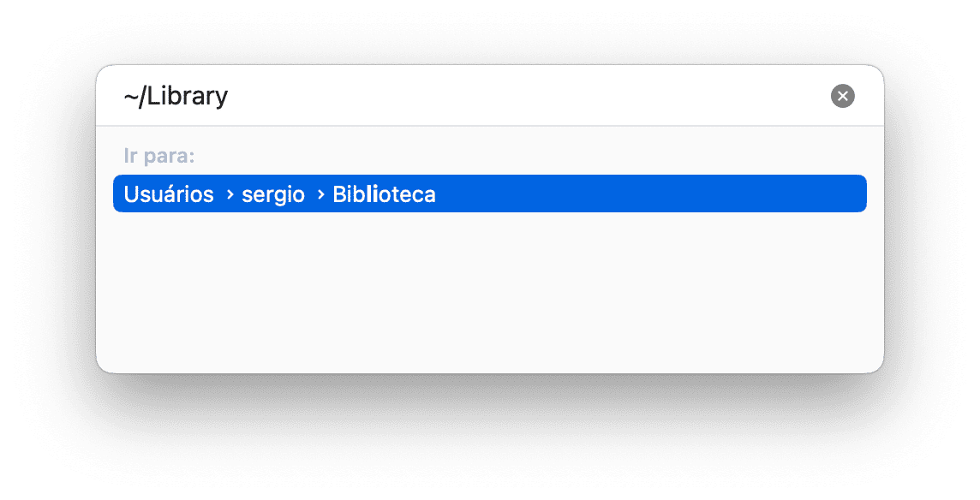The width and height of the screenshot is (980, 500).
Task: Select the Usuários › sergio › Biblioteca suggestion
Action: pyautogui.click(x=489, y=193)
